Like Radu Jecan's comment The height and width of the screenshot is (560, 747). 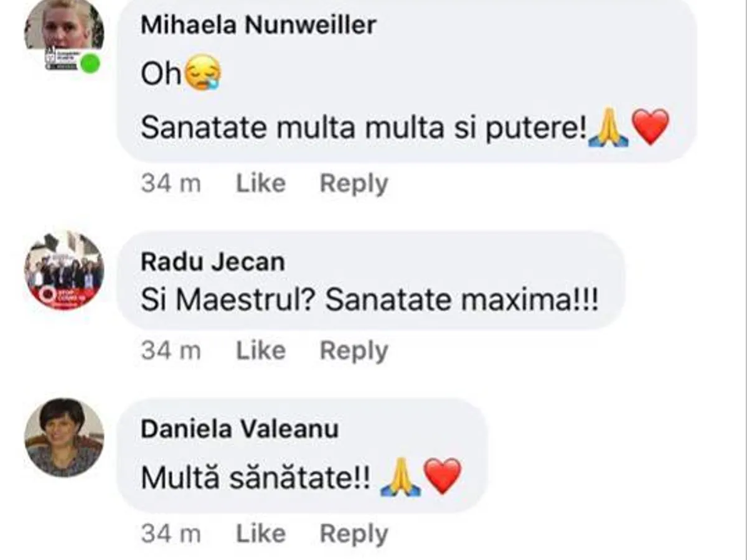[260, 351]
